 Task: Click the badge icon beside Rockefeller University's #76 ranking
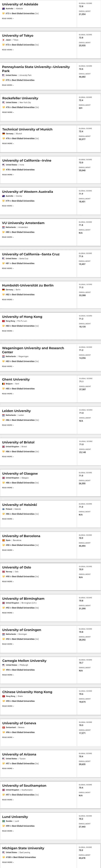click(3, 107)
